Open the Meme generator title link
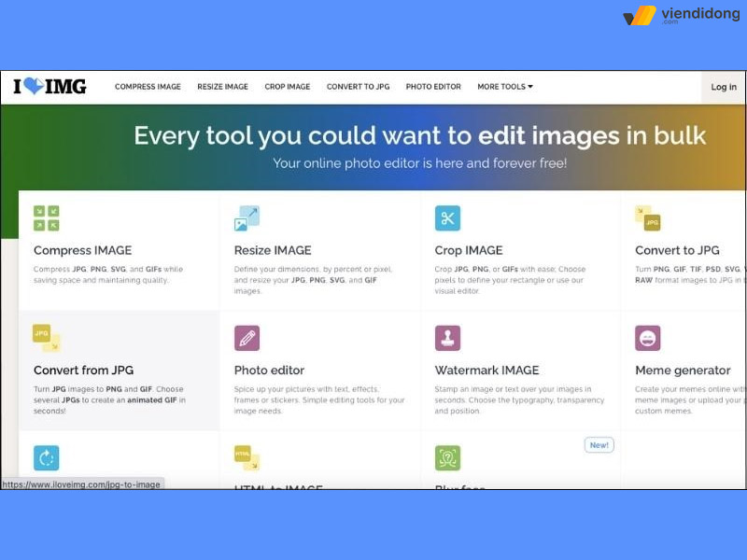 click(x=683, y=371)
